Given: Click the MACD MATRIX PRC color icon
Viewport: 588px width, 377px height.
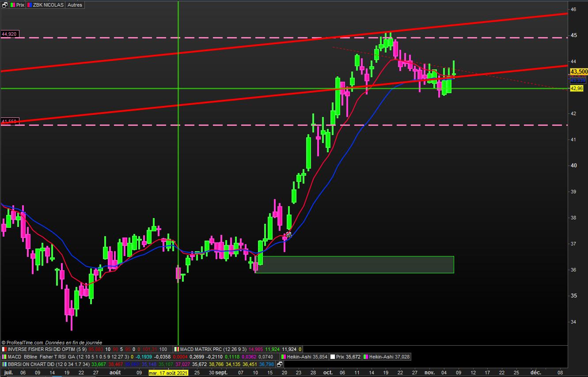Looking at the screenshot, I should (177, 349).
